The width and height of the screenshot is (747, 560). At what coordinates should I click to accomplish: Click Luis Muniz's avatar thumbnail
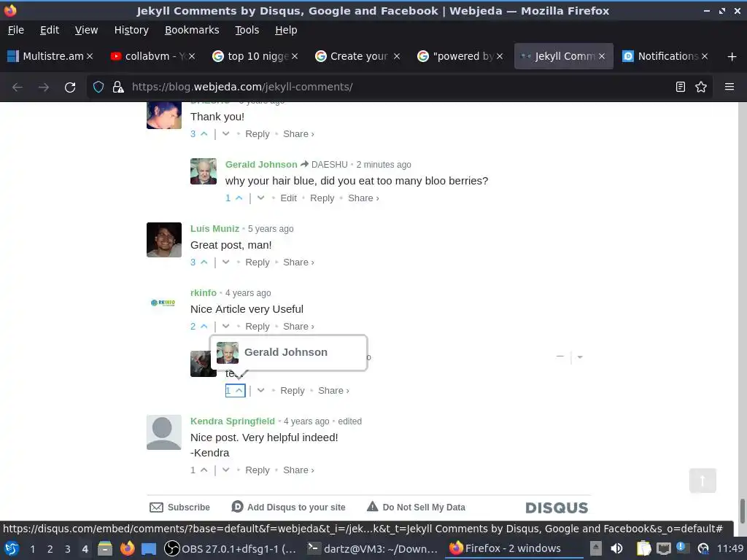164,240
